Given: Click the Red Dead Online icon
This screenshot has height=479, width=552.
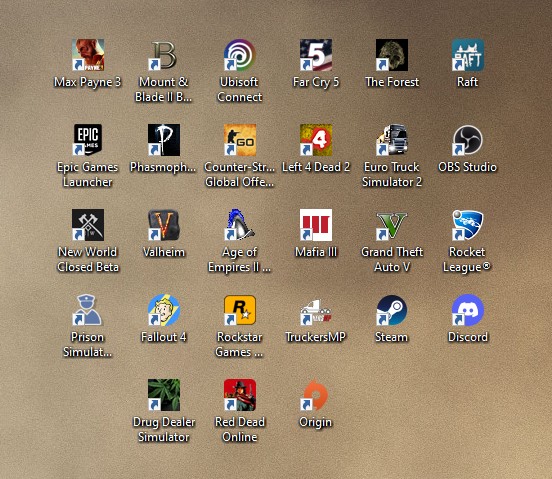Looking at the screenshot, I should pyautogui.click(x=240, y=395).
